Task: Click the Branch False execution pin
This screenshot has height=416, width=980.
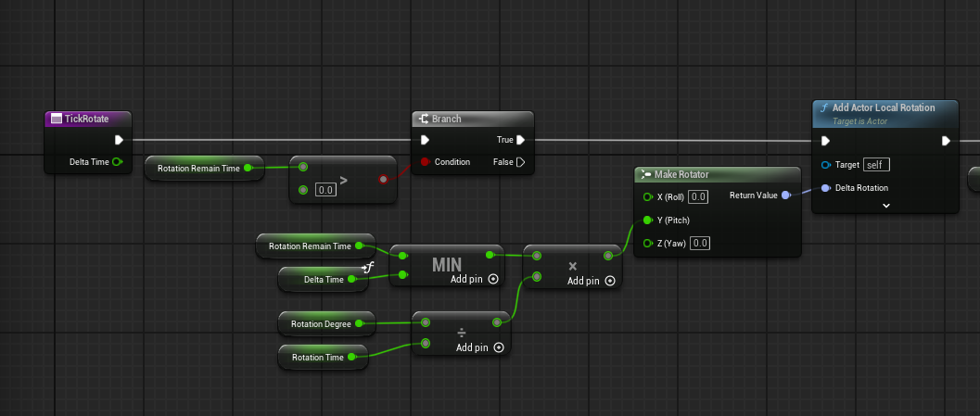Action: click(521, 162)
